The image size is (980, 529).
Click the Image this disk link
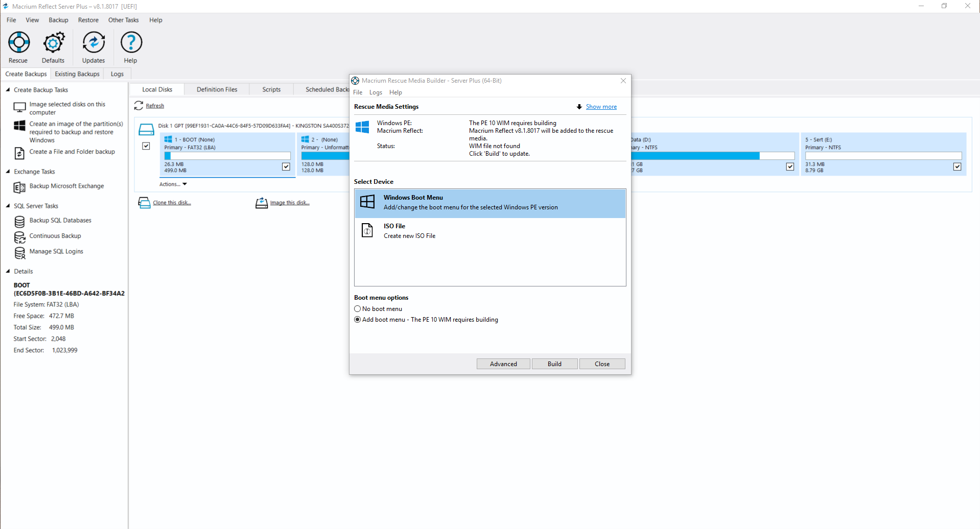coord(290,203)
